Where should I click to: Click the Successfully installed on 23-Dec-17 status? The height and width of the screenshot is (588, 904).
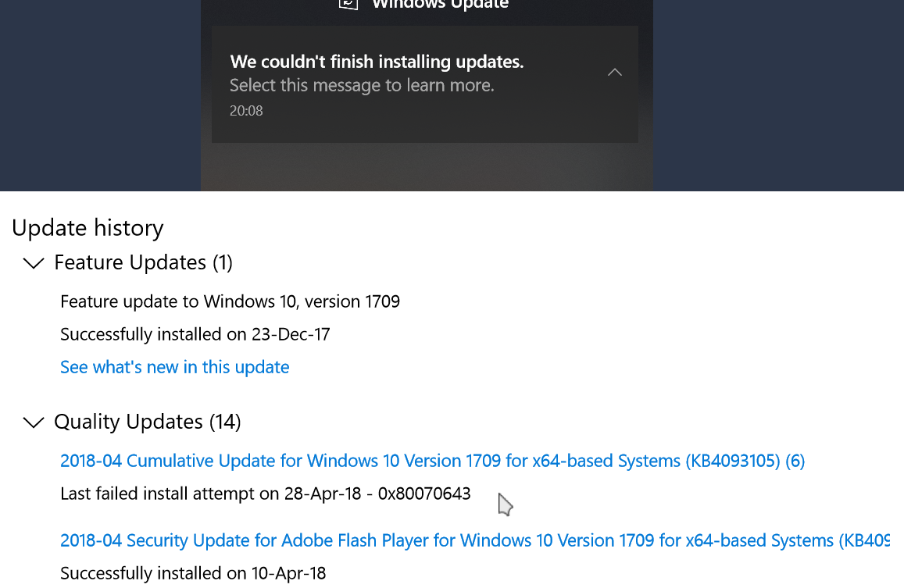pyautogui.click(x=195, y=334)
